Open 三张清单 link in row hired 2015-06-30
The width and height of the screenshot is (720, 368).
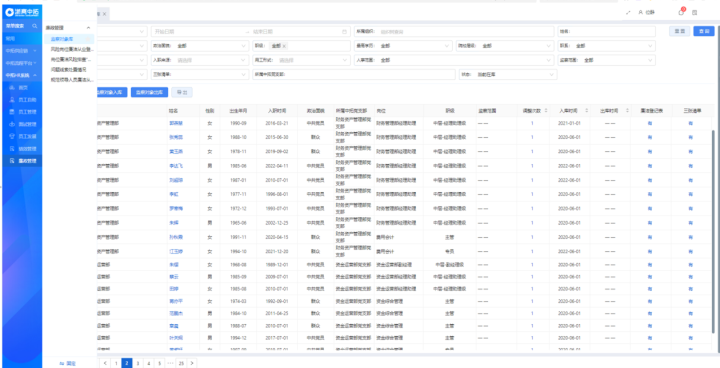coord(691,137)
